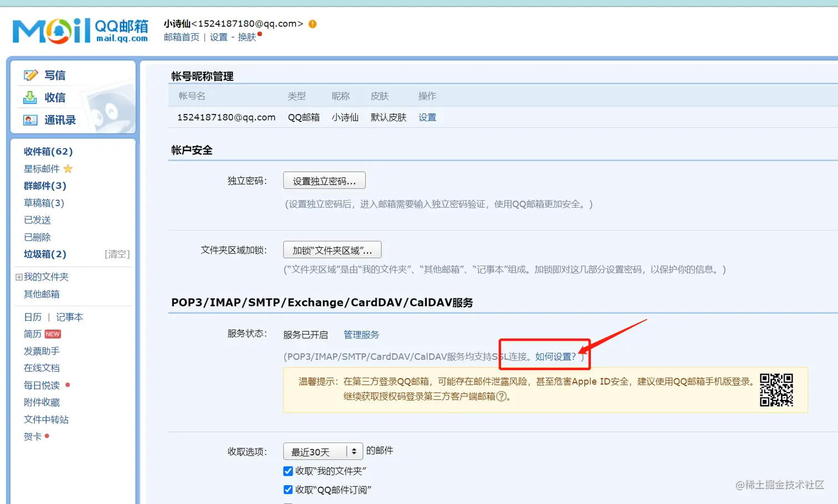
Task: Click the QQ邮箱 logo
Action: (x=80, y=30)
